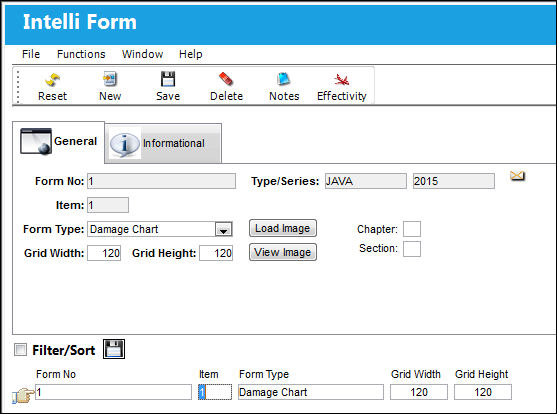Click Grid Width 120 cell in bottom grid
Screen dimensions: 557x414
pyautogui.click(x=419, y=392)
